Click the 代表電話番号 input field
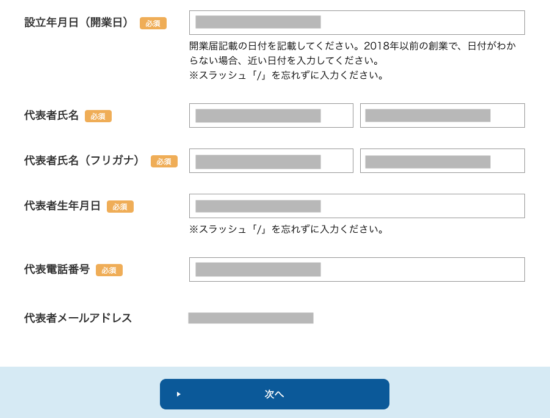This screenshot has width=550, height=418. 357,269
